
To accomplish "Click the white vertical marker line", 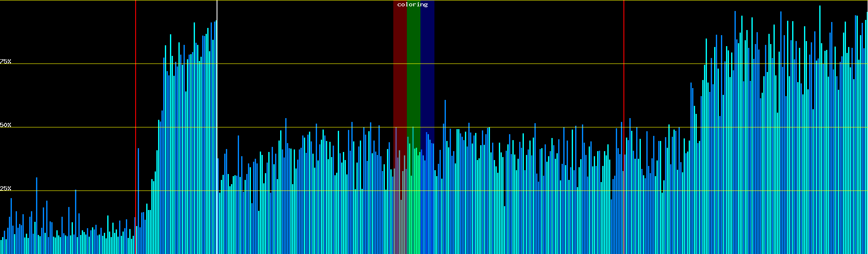I will (217, 11).
